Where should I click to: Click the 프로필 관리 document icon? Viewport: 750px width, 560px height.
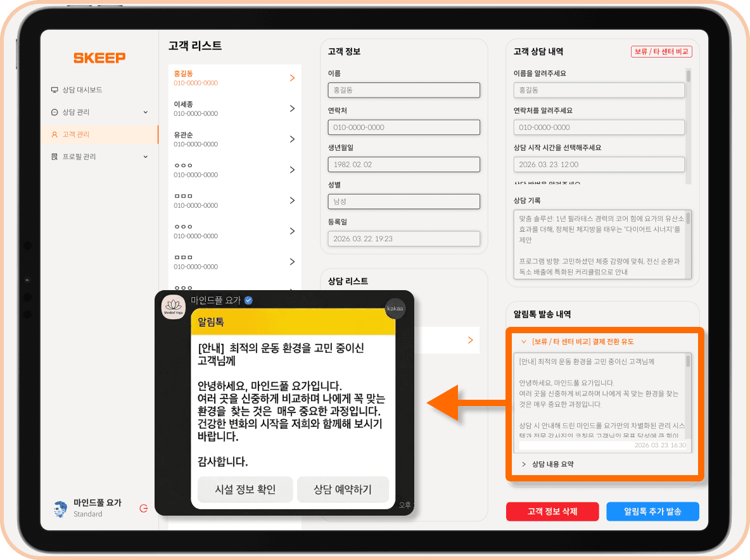coord(54,156)
